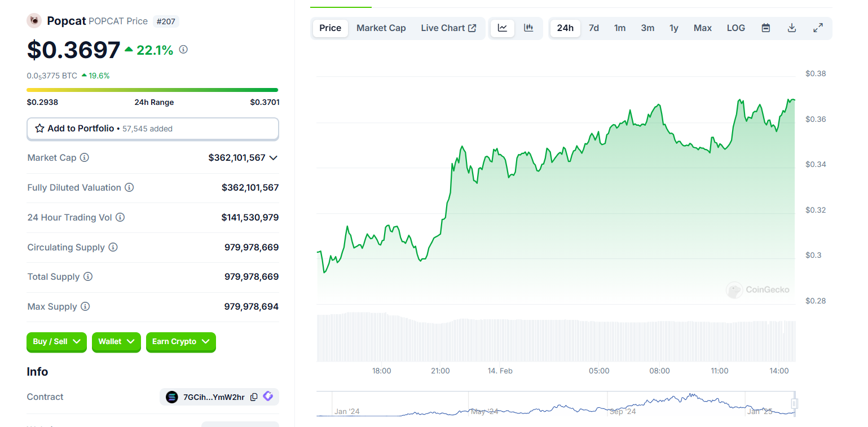Select 7d time range
Screen dimensions: 868x427
[x=594, y=28]
